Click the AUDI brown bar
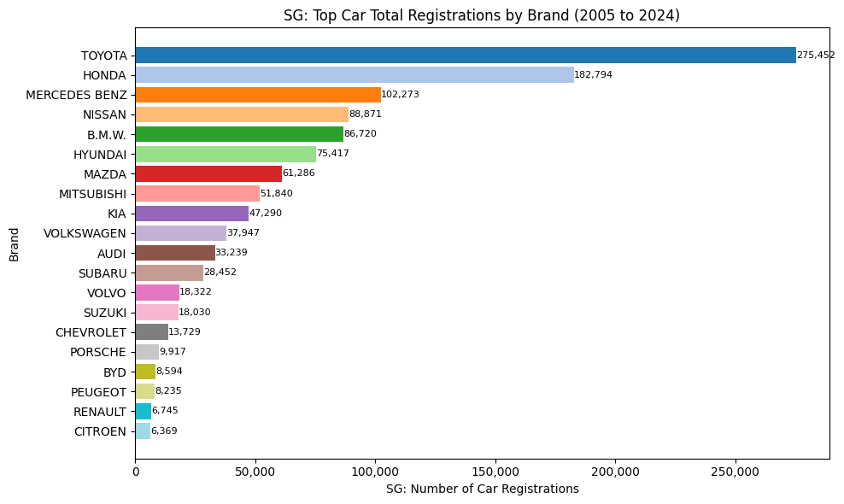Screen dimensions: 844x504 [175, 253]
